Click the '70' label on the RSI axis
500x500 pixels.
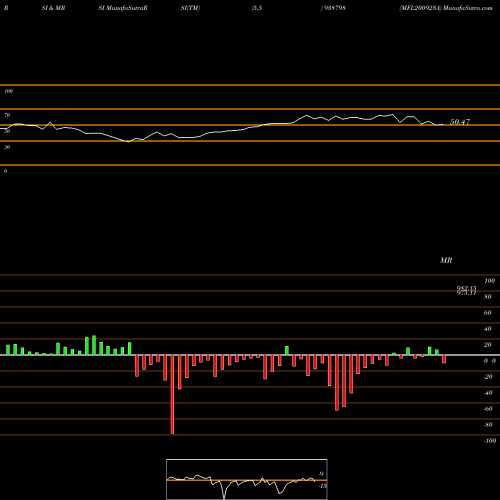pos(7,115)
